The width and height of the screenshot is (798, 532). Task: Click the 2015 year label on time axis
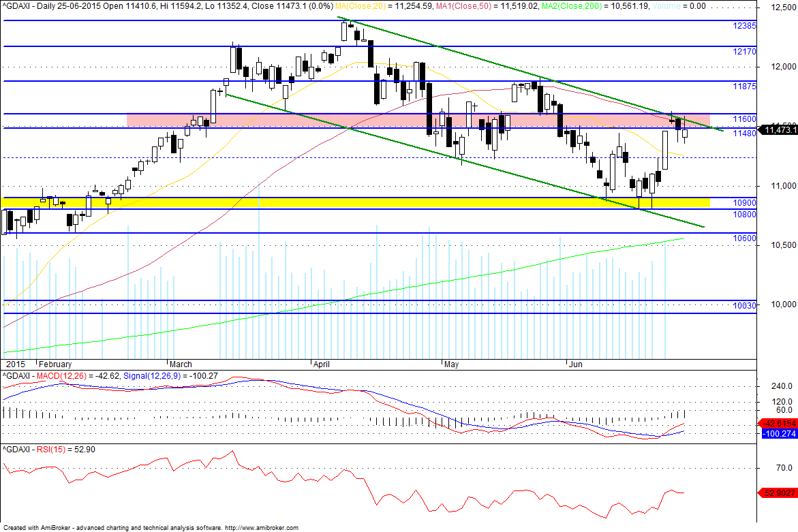pos(15,364)
